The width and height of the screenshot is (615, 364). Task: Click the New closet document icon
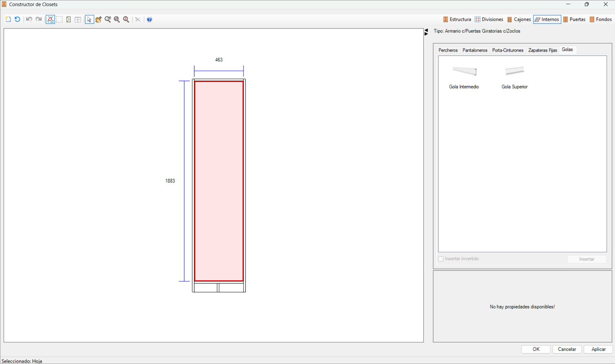point(8,20)
